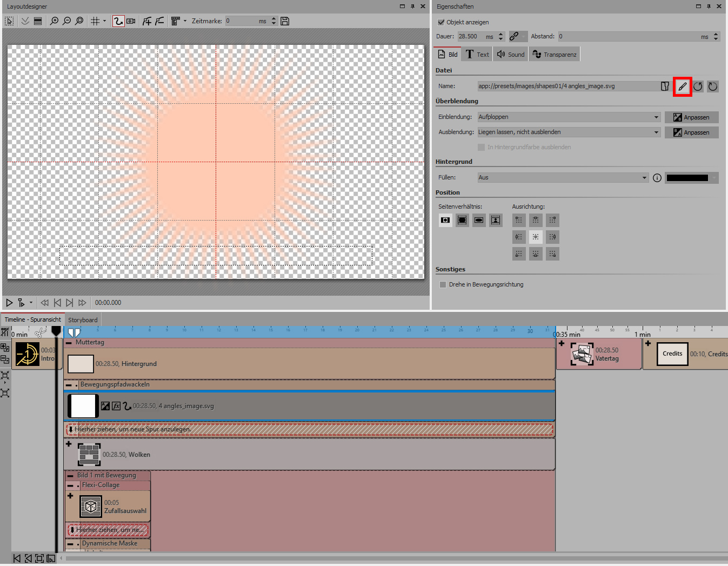The width and height of the screenshot is (728, 566).
Task: Click the center alignment icon
Action: [536, 237]
